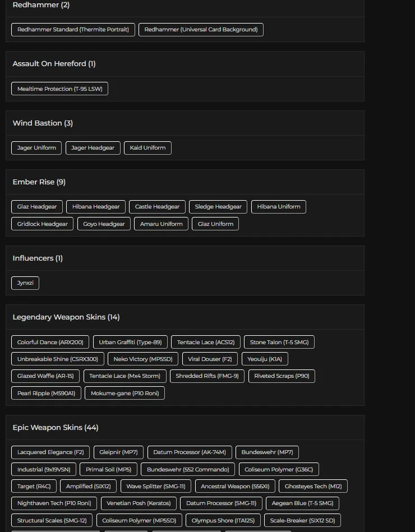Choose the Amaru Uniform tag
The height and width of the screenshot is (532, 415).
(161, 224)
